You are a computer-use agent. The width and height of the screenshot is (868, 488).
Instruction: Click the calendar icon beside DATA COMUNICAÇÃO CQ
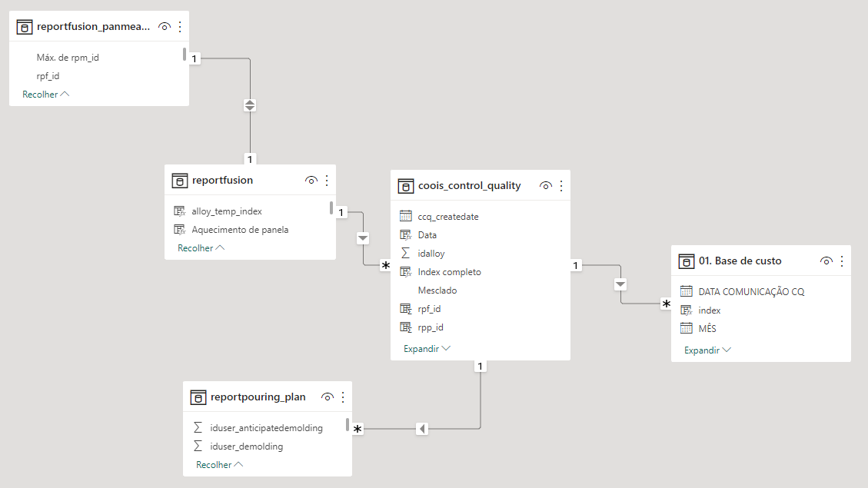point(687,291)
